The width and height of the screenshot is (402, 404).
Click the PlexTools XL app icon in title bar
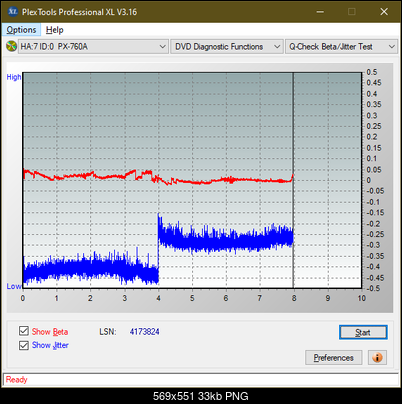click(13, 12)
